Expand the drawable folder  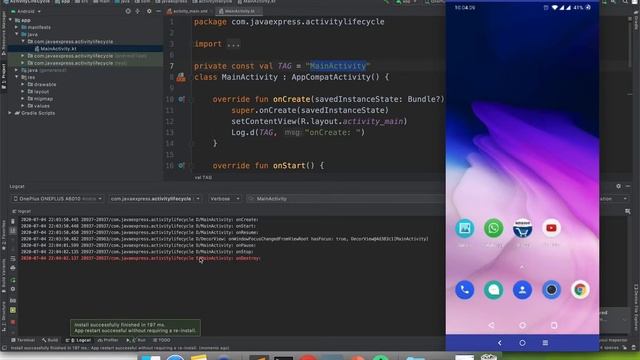[x=23, y=84]
